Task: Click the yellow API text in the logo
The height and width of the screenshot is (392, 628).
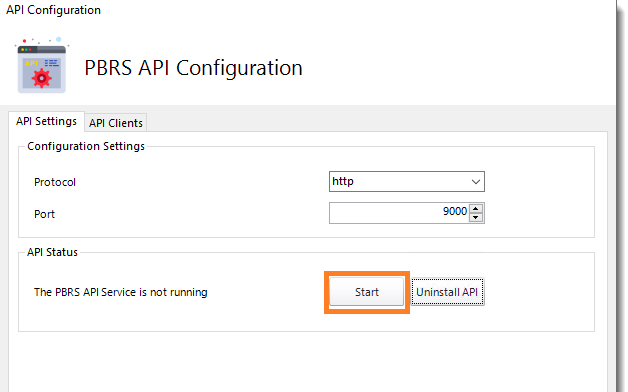Action: pyautogui.click(x=31, y=63)
